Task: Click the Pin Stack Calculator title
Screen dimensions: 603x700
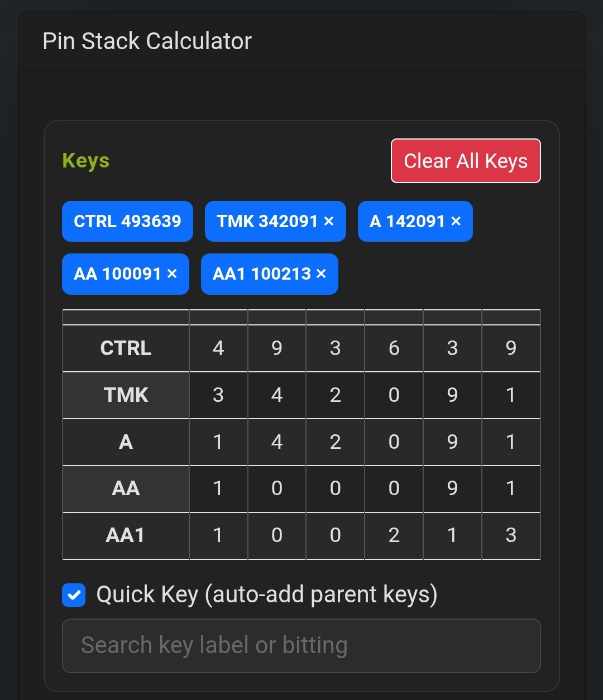Action: (x=147, y=41)
